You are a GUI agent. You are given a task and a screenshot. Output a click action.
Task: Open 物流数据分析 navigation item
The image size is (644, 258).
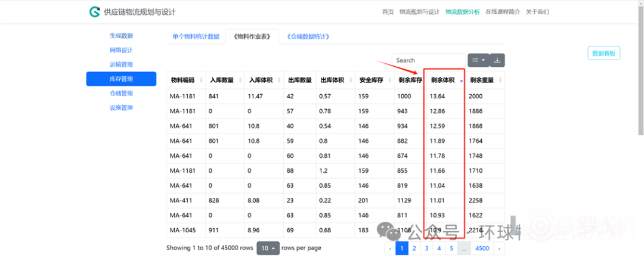[x=463, y=12]
